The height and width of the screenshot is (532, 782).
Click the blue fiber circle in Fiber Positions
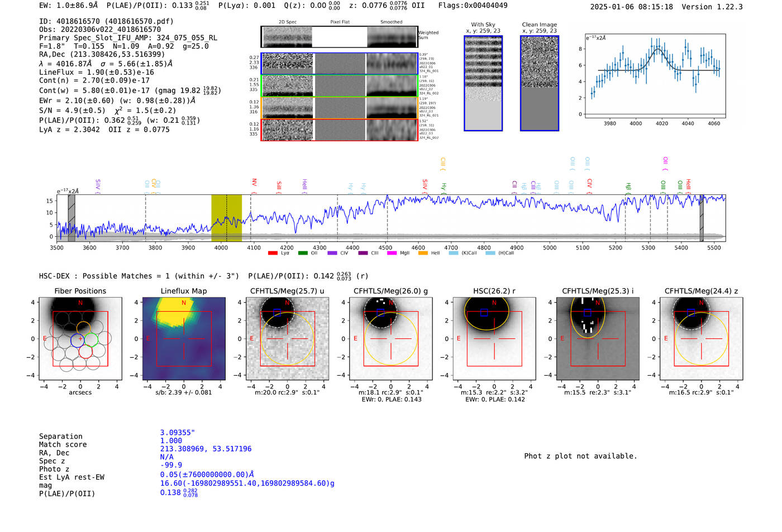[x=77, y=340]
